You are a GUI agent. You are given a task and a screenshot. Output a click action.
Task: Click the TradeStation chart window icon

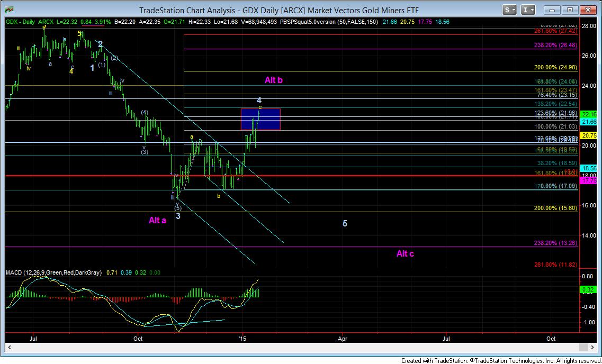[x=9, y=10]
